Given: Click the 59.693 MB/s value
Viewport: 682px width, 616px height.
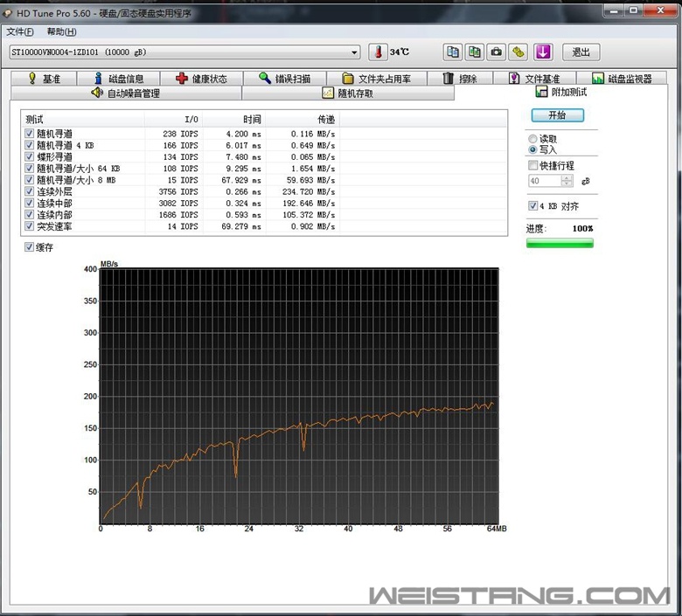Looking at the screenshot, I should 311,180.
